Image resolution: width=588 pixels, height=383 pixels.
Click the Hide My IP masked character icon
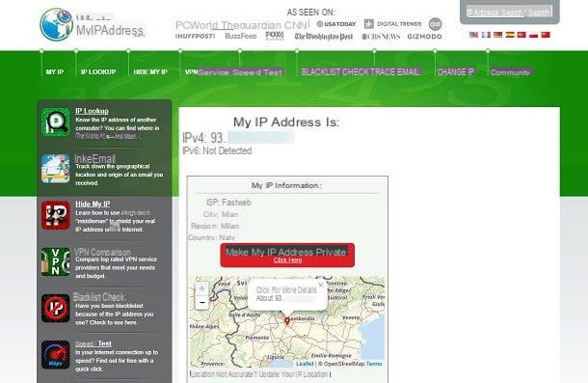tap(56, 215)
